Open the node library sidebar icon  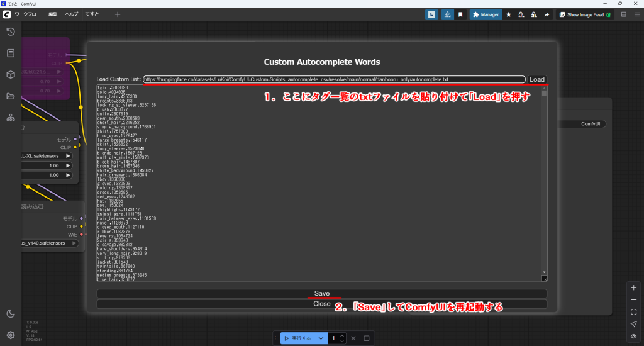tap(11, 53)
